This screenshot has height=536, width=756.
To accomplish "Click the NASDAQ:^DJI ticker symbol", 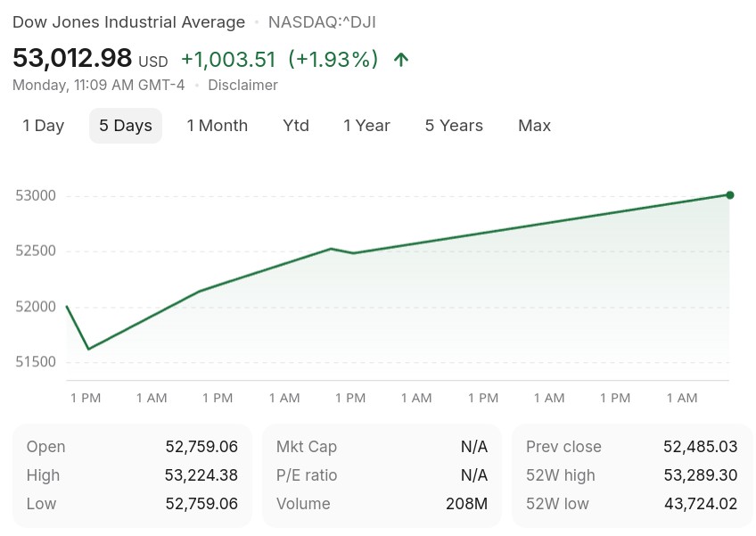I will (322, 22).
